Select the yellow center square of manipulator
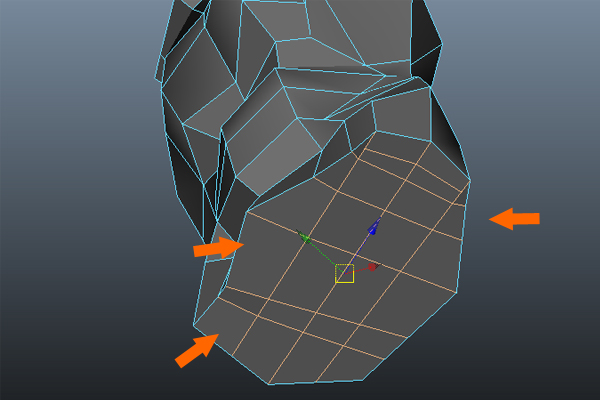Screen dimensions: 600x400 click(x=344, y=274)
